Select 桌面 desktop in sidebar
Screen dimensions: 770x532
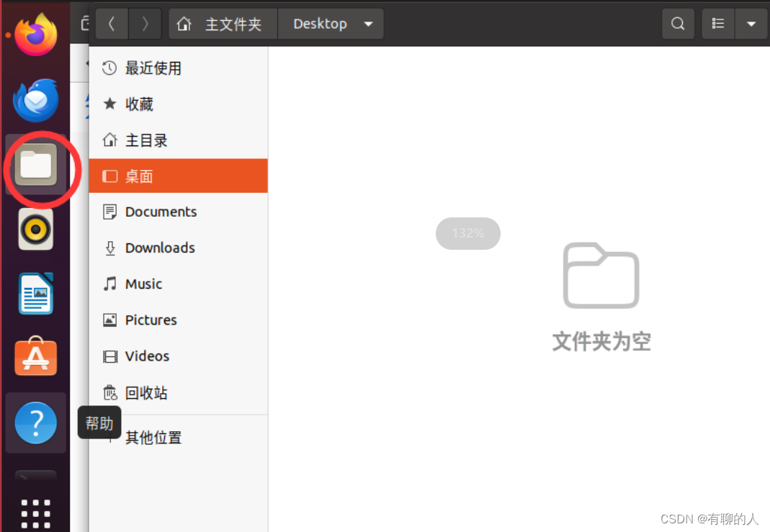tap(178, 176)
